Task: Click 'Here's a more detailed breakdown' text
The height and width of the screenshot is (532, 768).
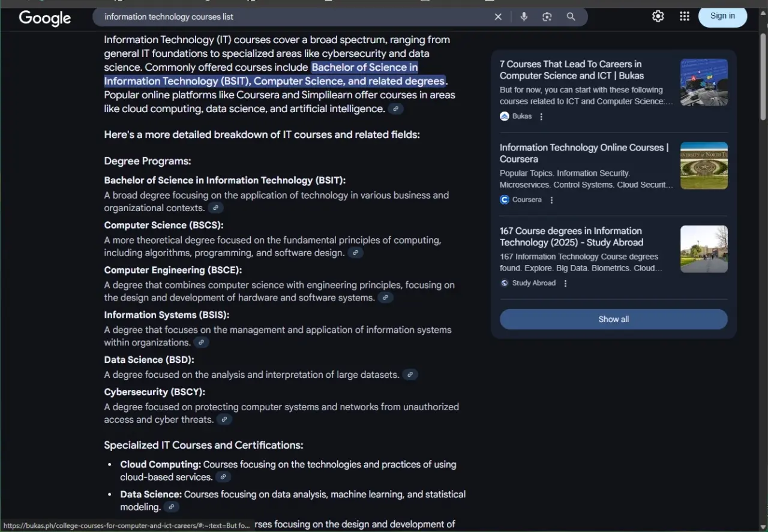Action: [262, 135]
